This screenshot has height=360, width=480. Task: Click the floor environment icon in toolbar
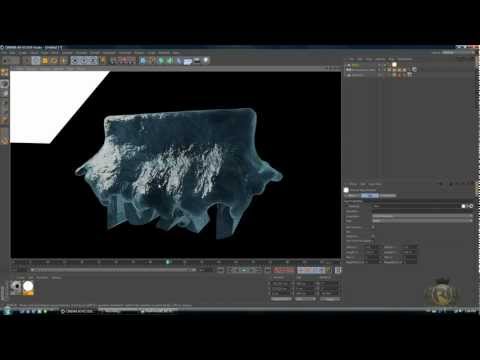[188, 61]
